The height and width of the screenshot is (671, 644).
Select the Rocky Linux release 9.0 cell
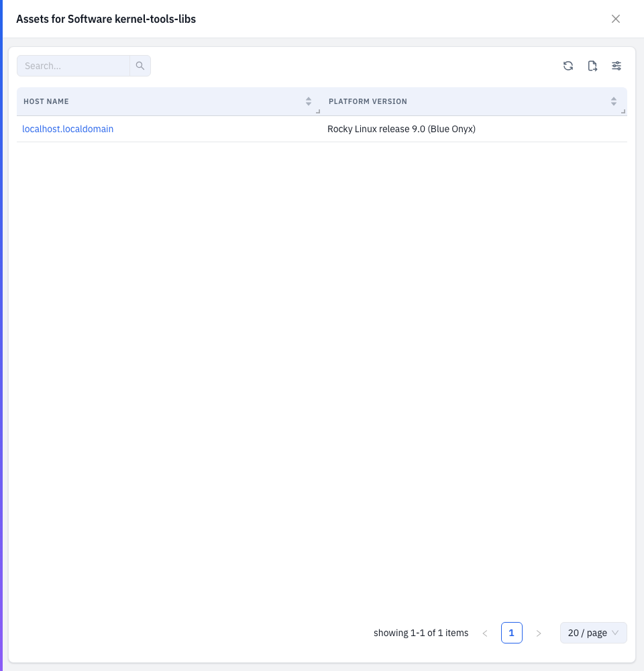pos(401,129)
